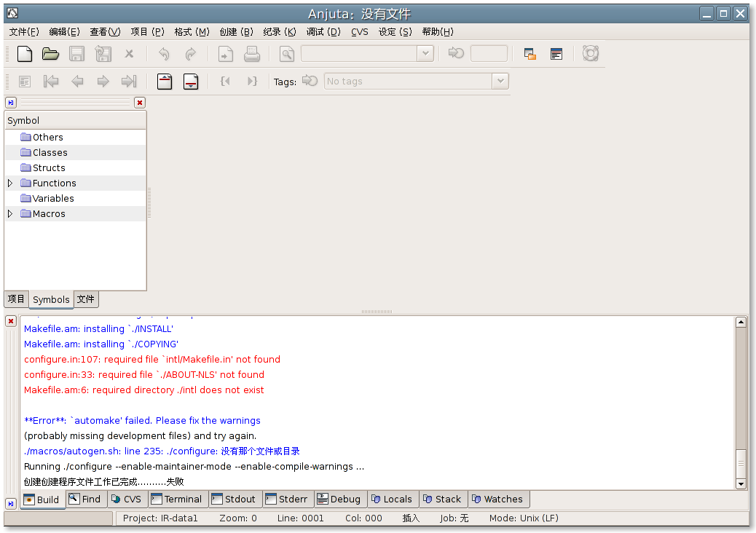Click the Go to line arrow icon
Screen dimensions: 756x533
point(456,53)
